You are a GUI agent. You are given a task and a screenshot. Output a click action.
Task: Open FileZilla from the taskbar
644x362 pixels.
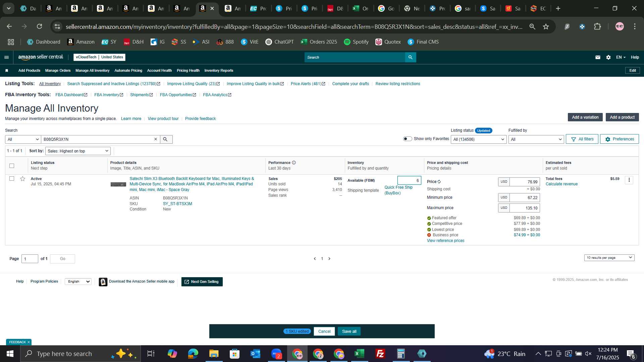tap(380, 354)
